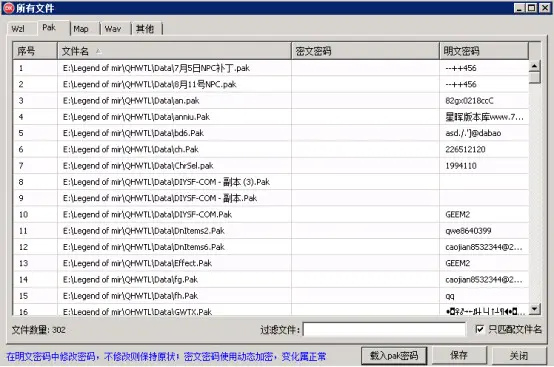This screenshot has height=367, width=554.
Task: Click the 载入pak密码 button
Action: tap(394, 355)
